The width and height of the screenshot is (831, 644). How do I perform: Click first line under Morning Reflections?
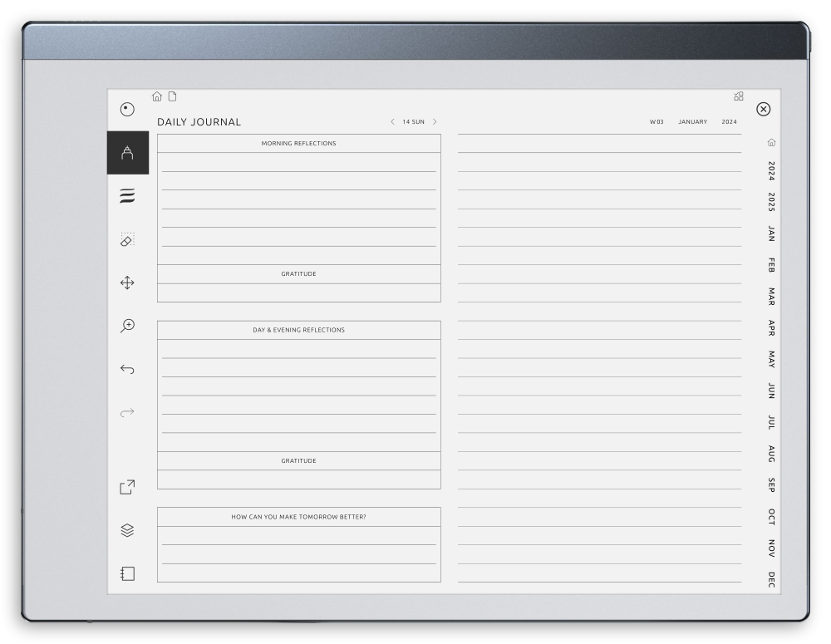[x=298, y=163]
